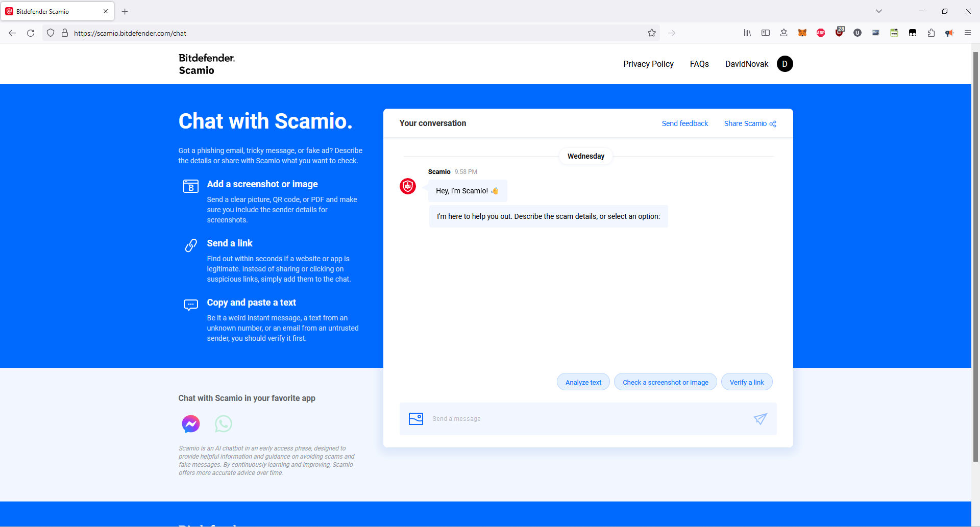Choose the Analyze text option

pos(583,382)
